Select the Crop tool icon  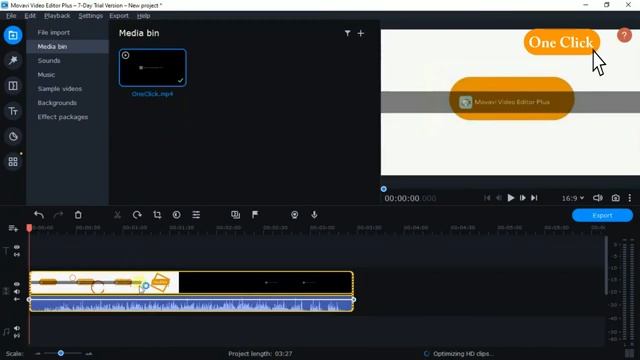[x=157, y=215]
